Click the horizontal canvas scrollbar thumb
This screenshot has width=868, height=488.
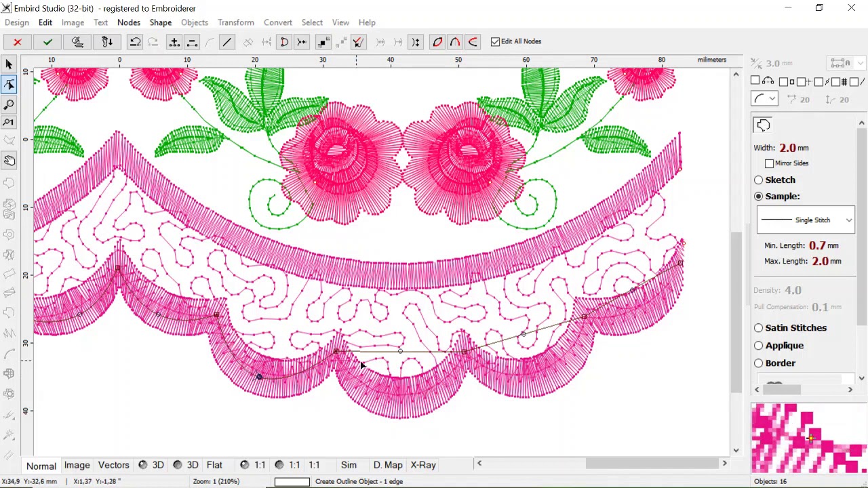pyautogui.click(x=650, y=464)
